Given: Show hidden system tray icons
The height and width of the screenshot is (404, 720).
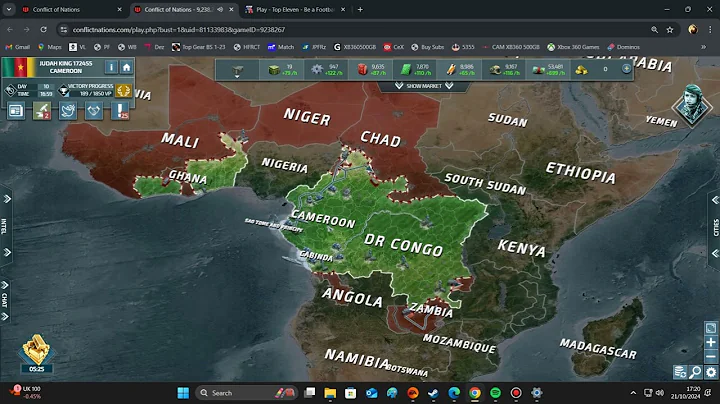Looking at the screenshot, I should tap(633, 393).
